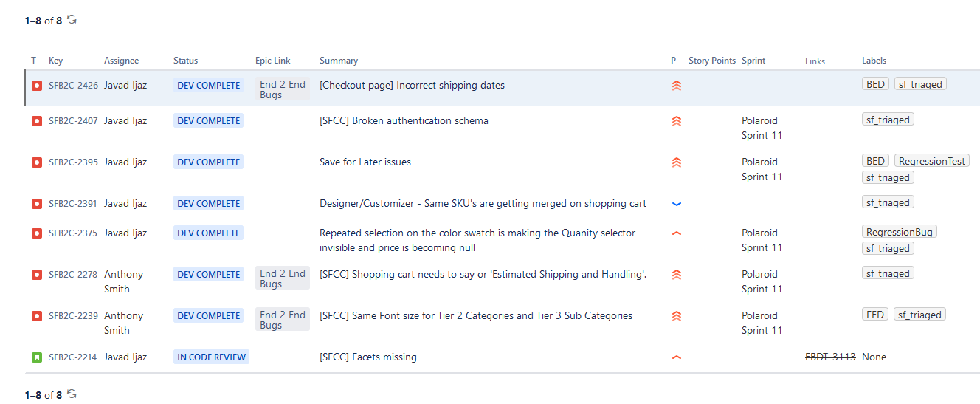Click the FED label on SFB2C-2239
This screenshot has width=980, height=404.
[875, 315]
